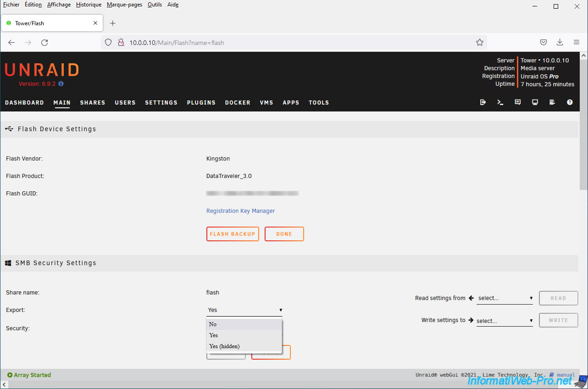Image resolution: width=588 pixels, height=389 pixels.
Task: Go to the Docker tab
Action: click(238, 103)
